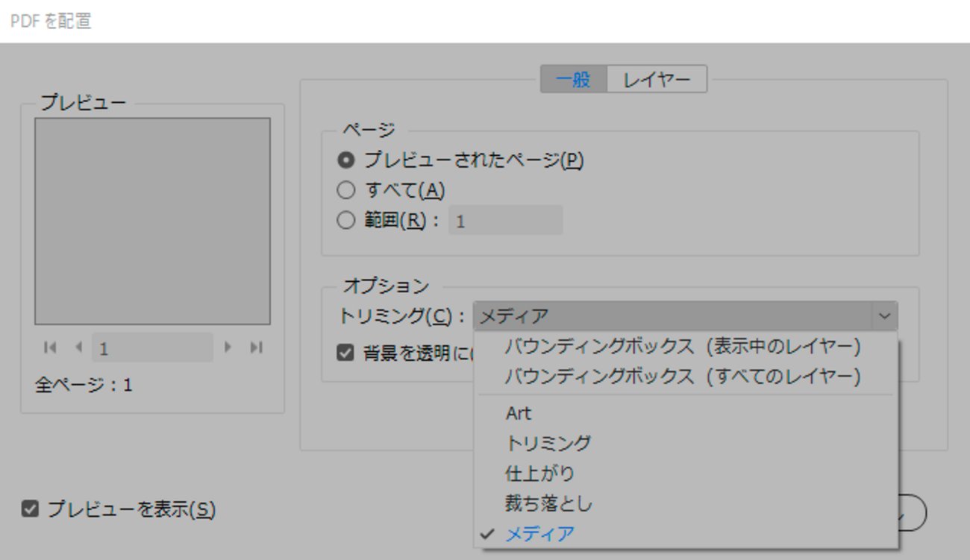Choose Art from the crop options list
Screen dimensions: 970x560
(x=519, y=412)
